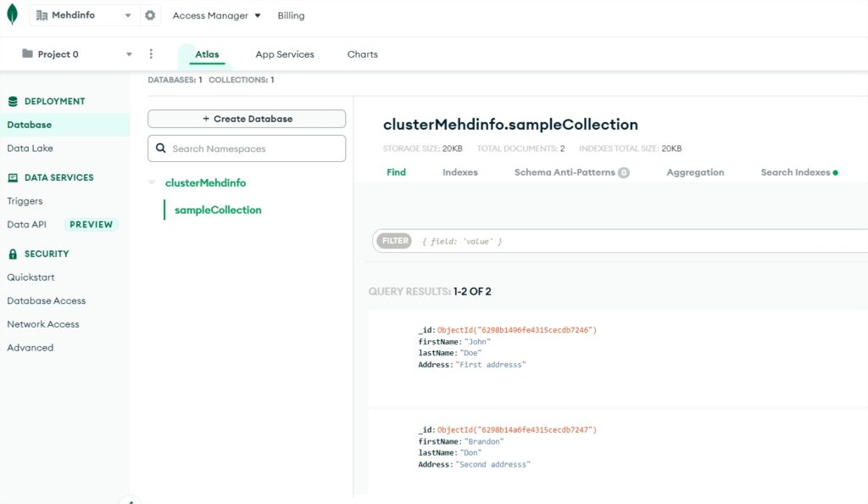This screenshot has height=504, width=868.
Task: Click the FILTER pill button
Action: coord(394,241)
